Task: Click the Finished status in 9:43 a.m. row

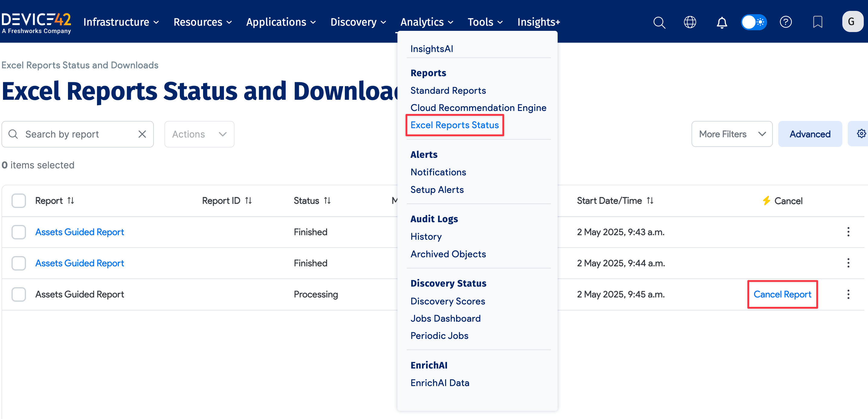Action: (x=310, y=232)
